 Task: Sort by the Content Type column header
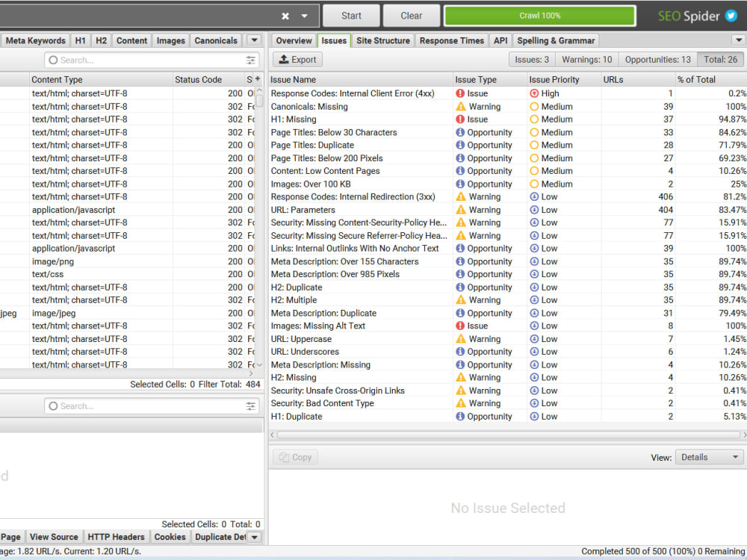pos(101,80)
